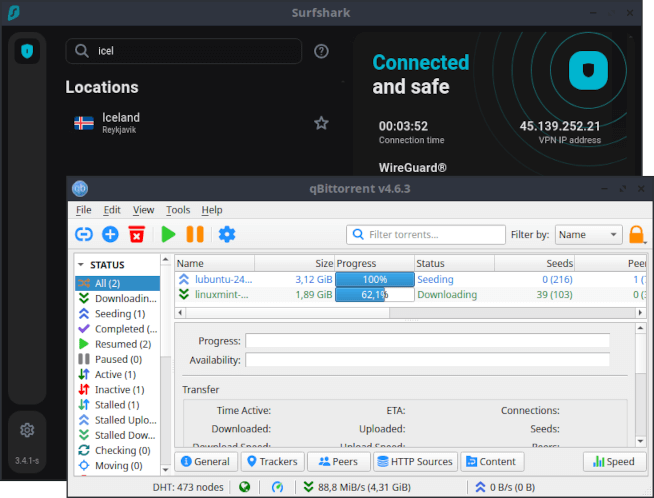The image size is (654, 498).
Task: Click the torrent list horizontal scrollbar
Action: 288,312
